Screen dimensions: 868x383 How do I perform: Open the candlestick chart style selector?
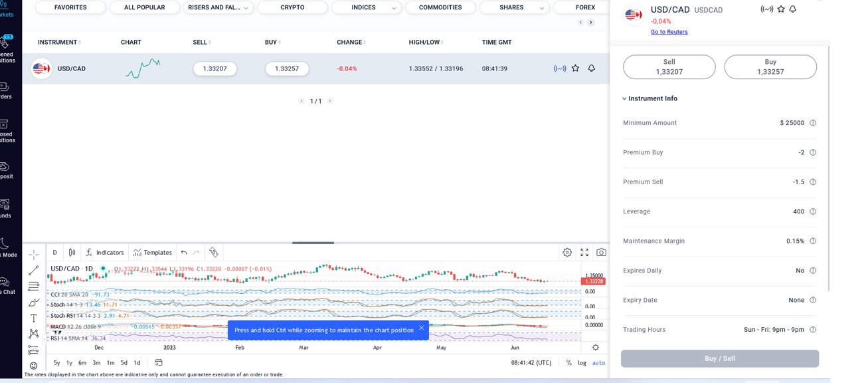tap(72, 253)
